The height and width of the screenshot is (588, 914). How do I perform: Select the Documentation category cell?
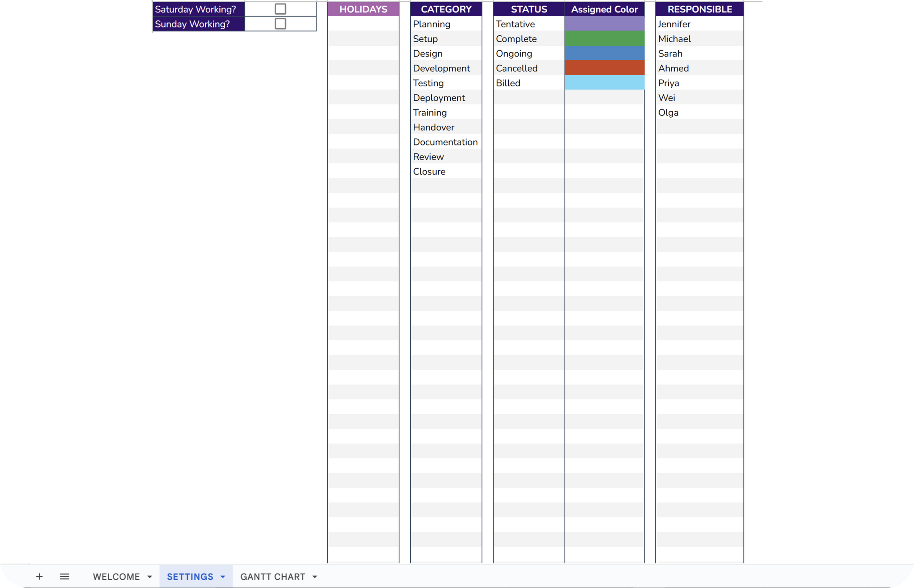point(445,142)
